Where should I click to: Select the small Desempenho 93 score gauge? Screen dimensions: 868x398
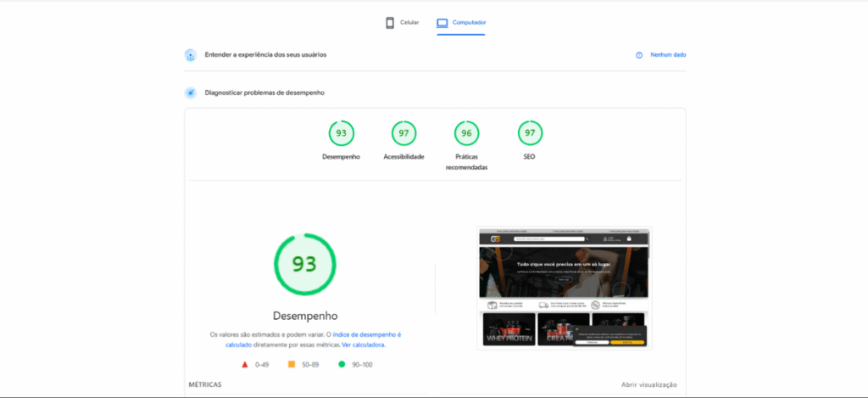(x=341, y=133)
